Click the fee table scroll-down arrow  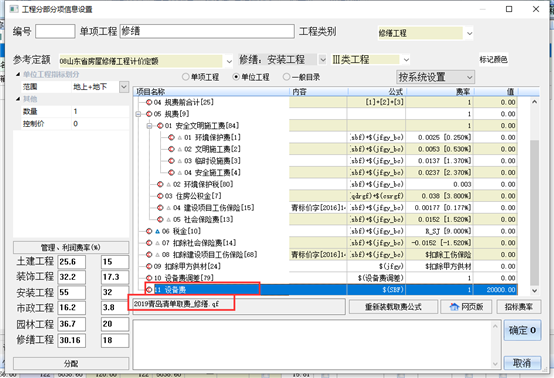(x=535, y=291)
